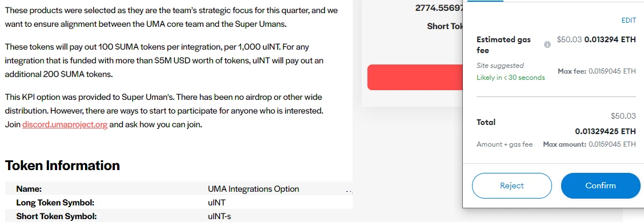The height and width of the screenshot is (222, 644).
Task: Click the gas fee info icon
Action: (x=547, y=45)
